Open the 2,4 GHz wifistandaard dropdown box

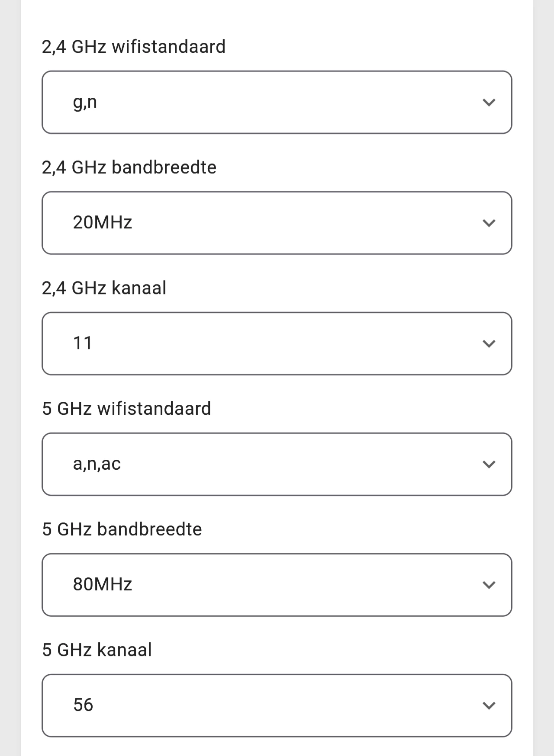click(x=277, y=103)
